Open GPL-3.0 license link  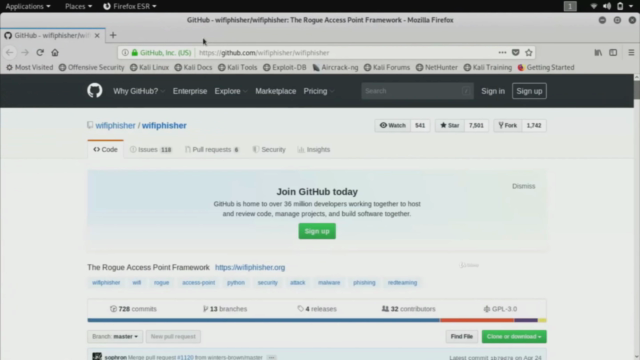tap(500, 309)
